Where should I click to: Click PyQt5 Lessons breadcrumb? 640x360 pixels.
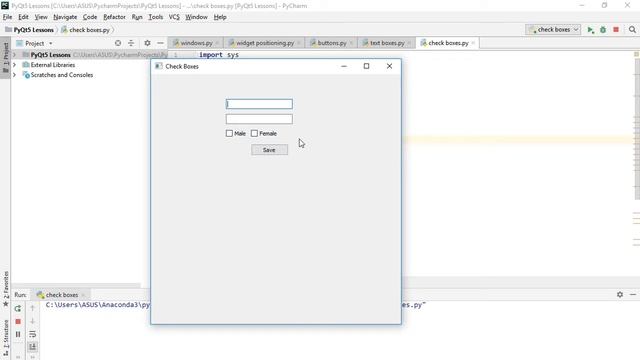pos(29,30)
